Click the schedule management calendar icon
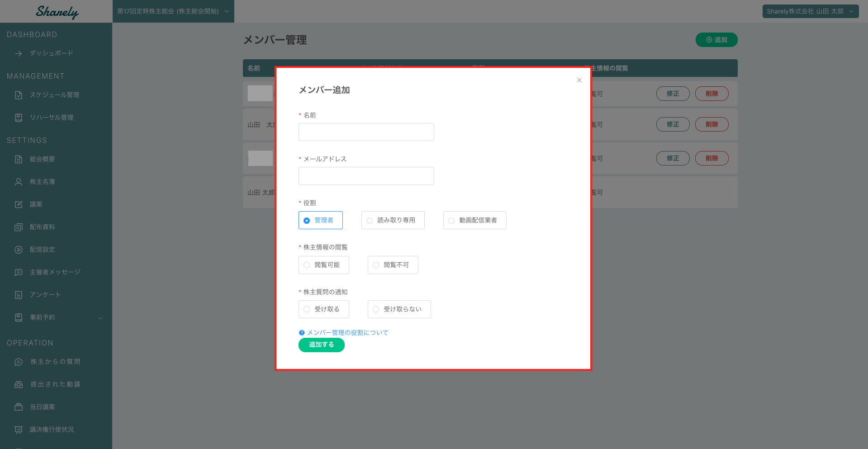Image resolution: width=868 pixels, height=449 pixels. click(x=19, y=95)
